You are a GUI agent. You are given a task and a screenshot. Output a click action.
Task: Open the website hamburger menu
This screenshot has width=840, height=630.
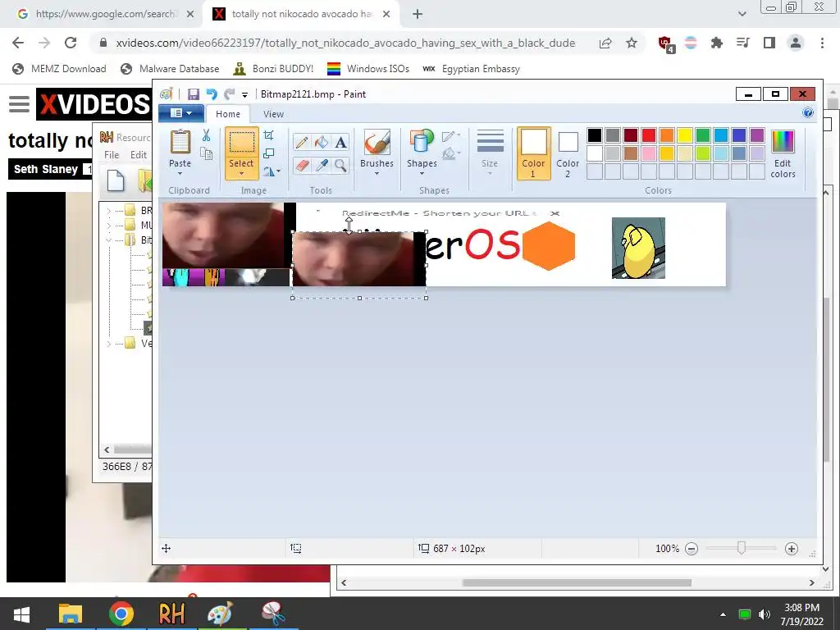coord(20,104)
